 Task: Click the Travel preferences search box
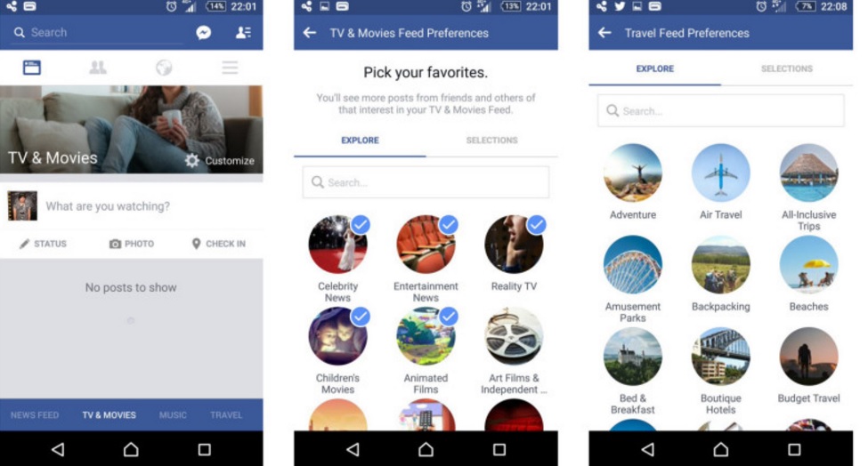(721, 110)
